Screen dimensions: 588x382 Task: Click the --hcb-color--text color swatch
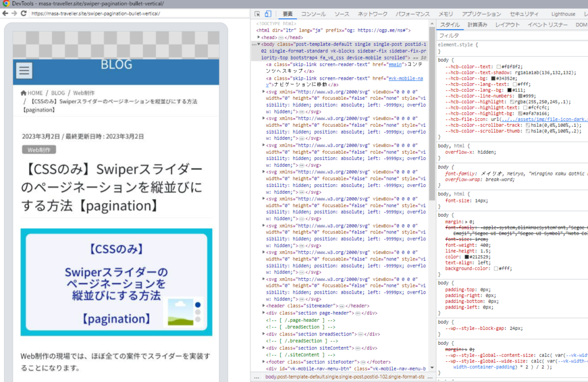498,67
